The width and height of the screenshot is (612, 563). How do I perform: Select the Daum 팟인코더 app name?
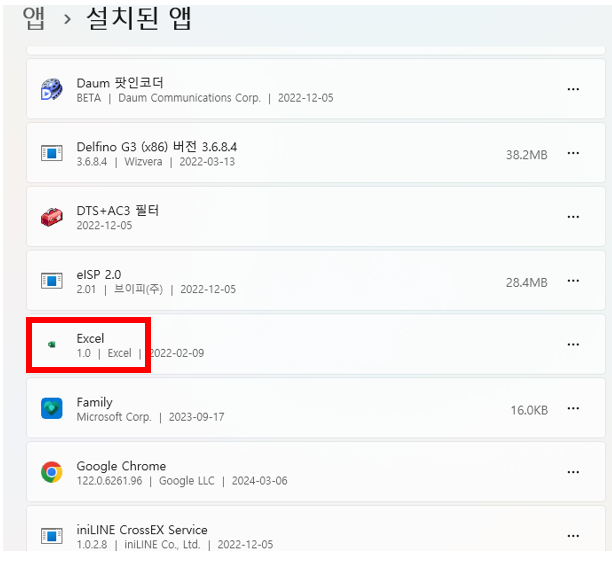click(120, 83)
